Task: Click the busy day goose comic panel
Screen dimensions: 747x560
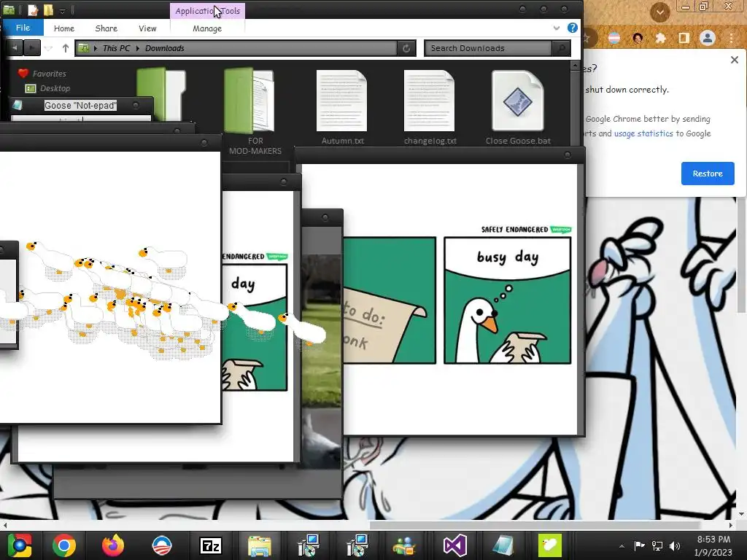Action: tap(508, 300)
